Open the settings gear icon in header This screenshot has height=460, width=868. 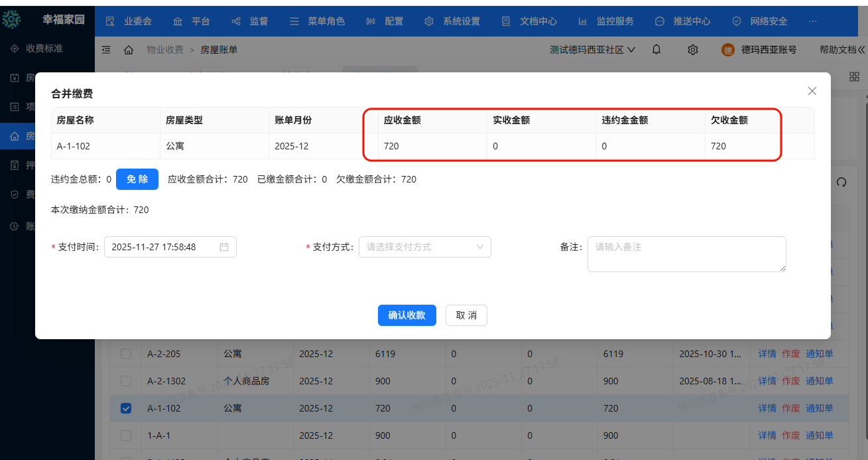(693, 50)
